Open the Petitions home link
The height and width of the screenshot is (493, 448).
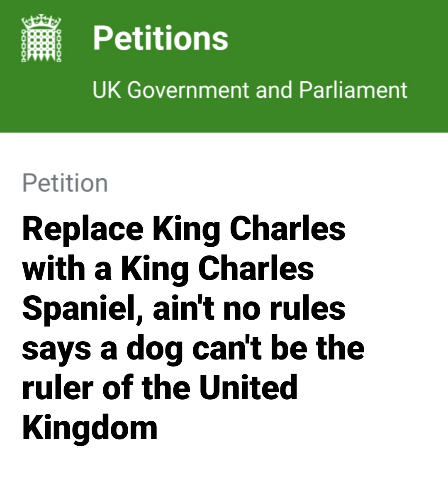161,38
